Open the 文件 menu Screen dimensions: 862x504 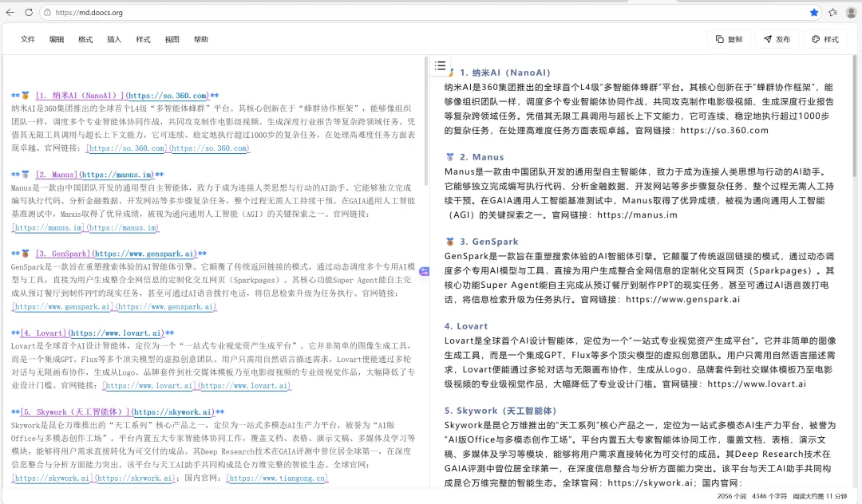click(x=27, y=40)
